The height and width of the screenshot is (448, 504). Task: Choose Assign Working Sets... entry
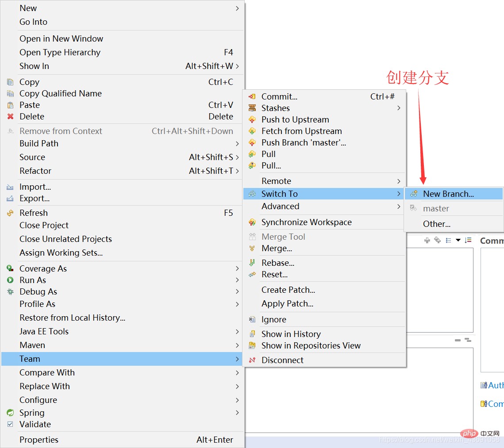point(122,253)
